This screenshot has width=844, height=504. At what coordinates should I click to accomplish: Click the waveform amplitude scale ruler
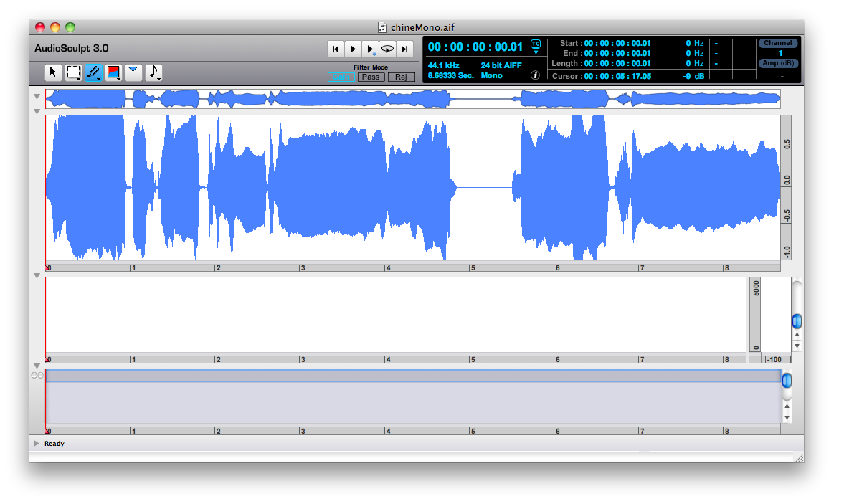click(786, 188)
